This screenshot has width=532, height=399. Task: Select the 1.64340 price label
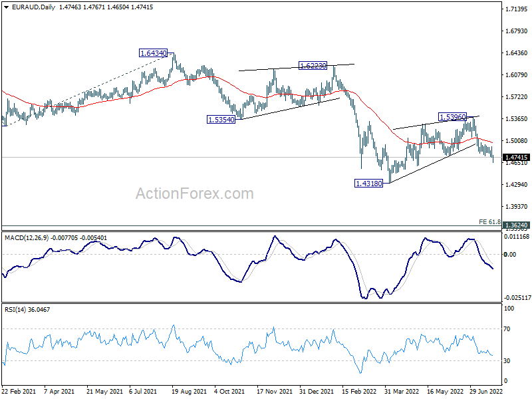coord(154,53)
